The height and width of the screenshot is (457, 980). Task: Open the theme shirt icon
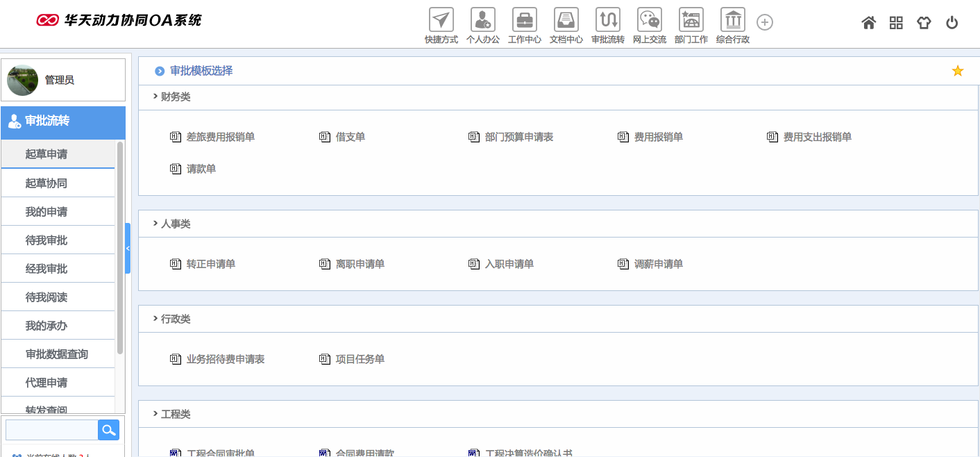(x=923, y=23)
